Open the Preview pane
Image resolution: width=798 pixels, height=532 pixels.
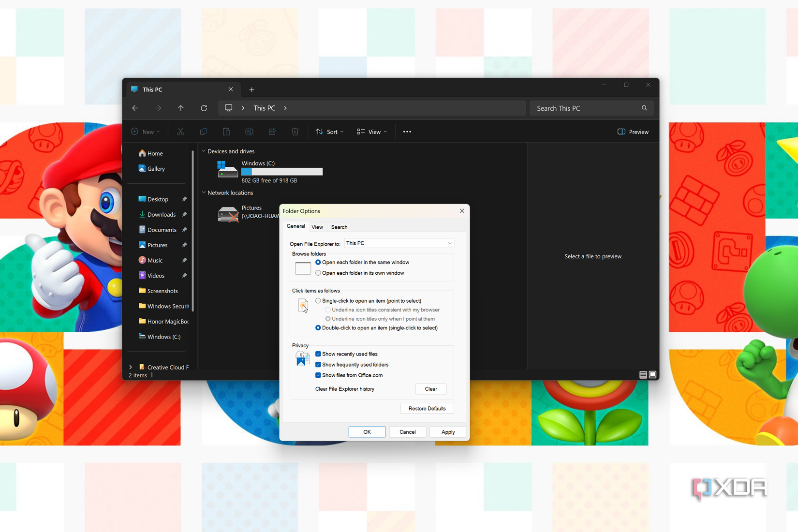(x=633, y=132)
